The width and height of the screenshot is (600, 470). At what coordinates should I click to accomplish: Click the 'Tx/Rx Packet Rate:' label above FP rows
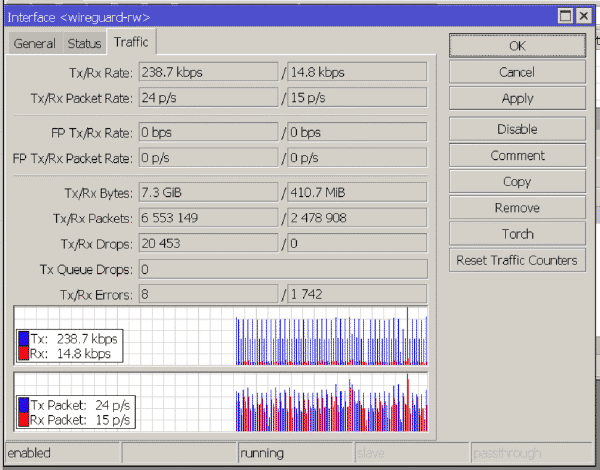click(x=82, y=98)
